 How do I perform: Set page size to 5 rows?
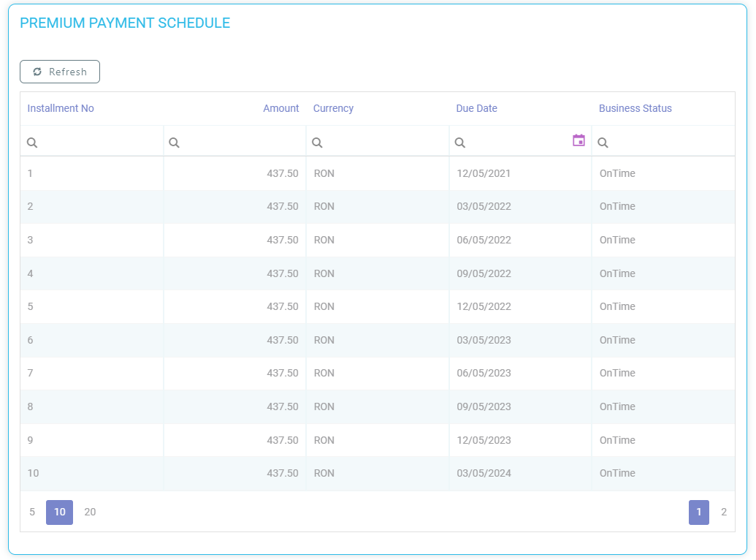(x=32, y=512)
